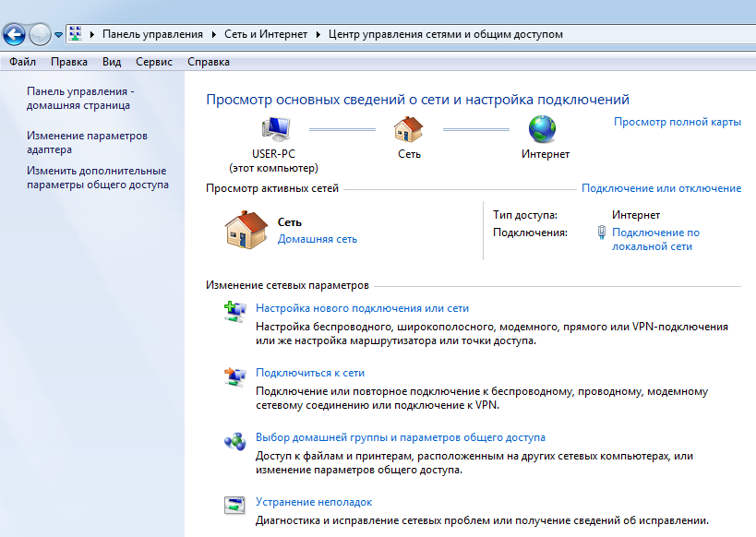Open Устранение неполадок link
The image size is (756, 537).
(x=314, y=502)
